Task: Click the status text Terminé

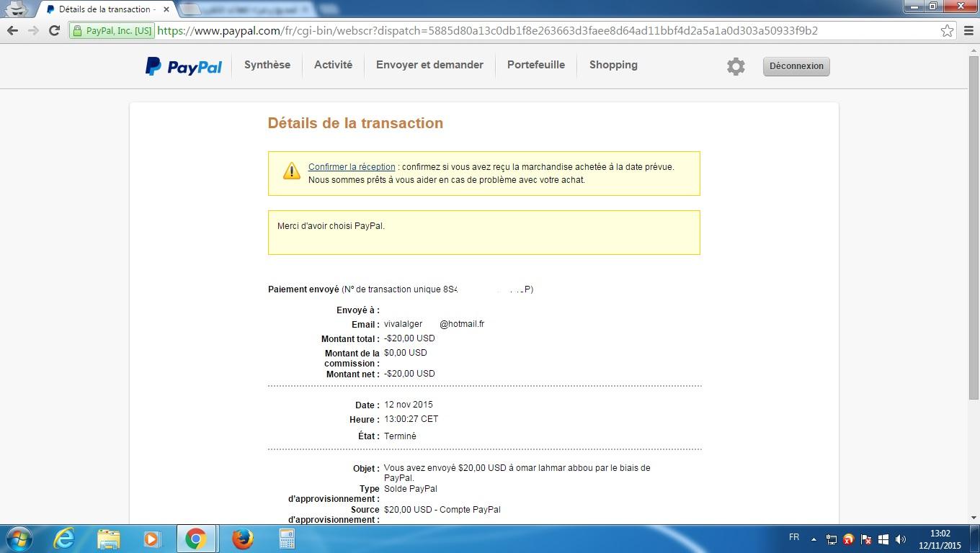Action: pos(400,436)
